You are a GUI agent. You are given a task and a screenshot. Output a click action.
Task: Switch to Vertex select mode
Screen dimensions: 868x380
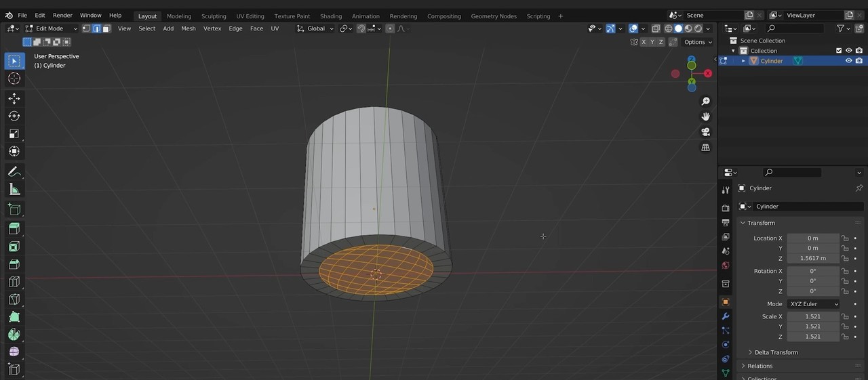(86, 28)
